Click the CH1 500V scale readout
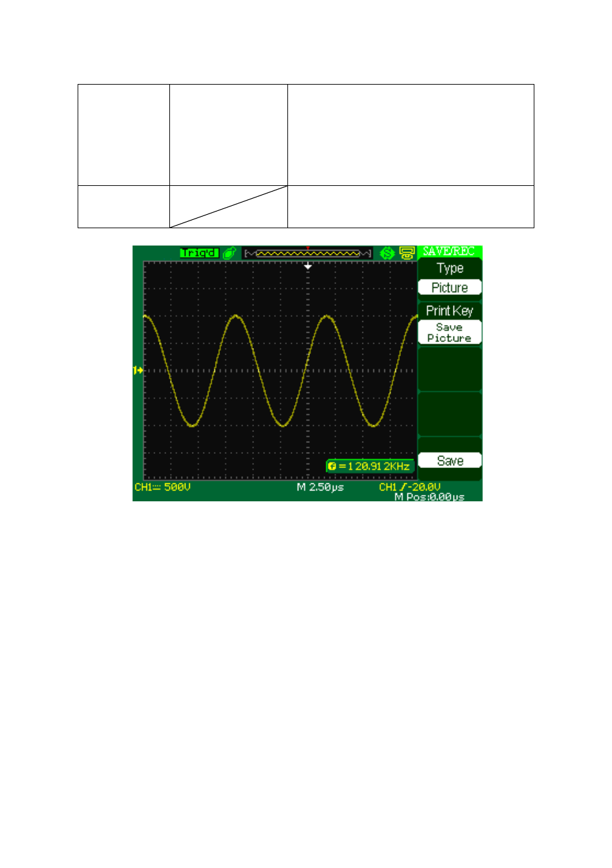This screenshot has height=868, width=612. point(163,487)
